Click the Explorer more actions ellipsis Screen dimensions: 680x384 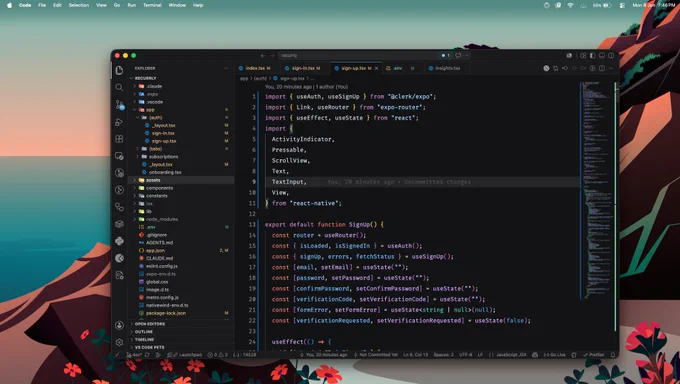point(226,68)
